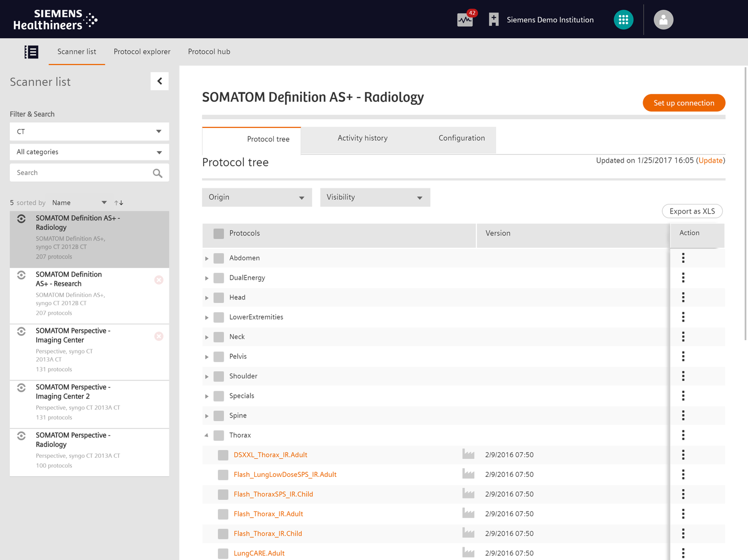The height and width of the screenshot is (560, 748).
Task: Check the DualEnergy checkbox
Action: click(219, 278)
